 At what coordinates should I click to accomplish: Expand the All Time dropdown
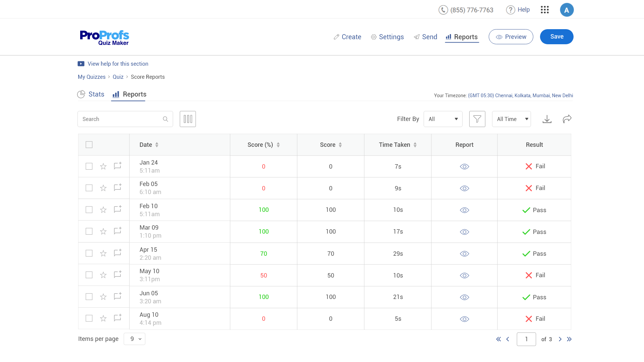coord(511,119)
